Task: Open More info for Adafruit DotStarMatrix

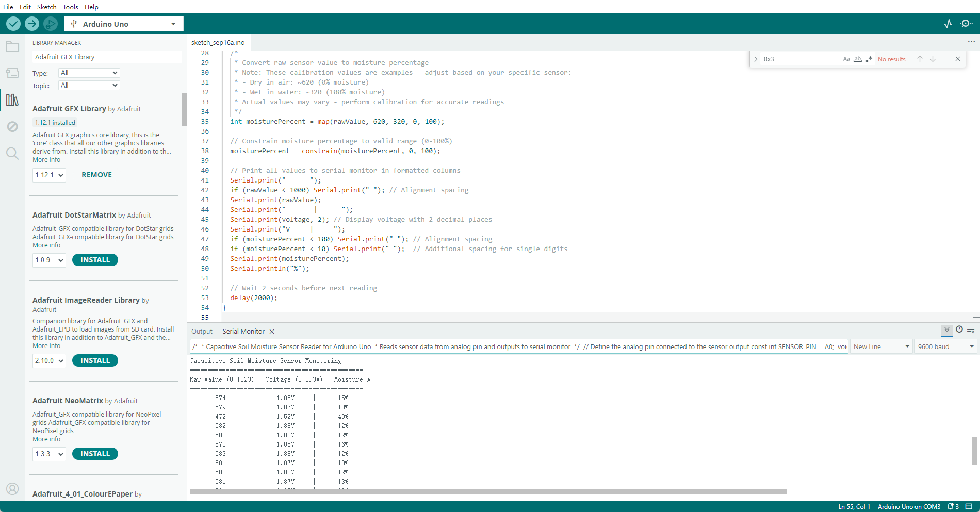Action: (x=46, y=245)
